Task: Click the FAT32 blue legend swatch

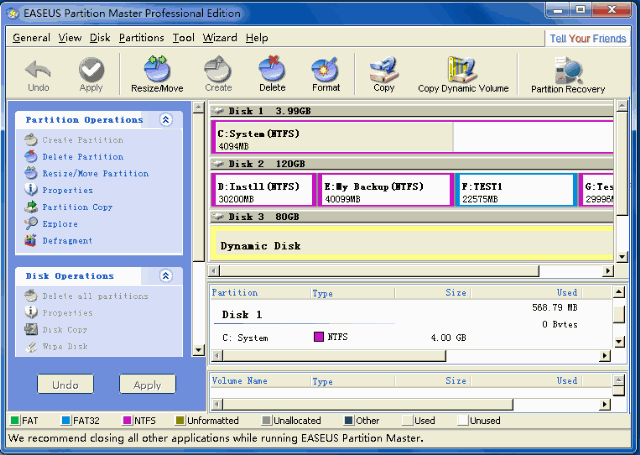Action: click(66, 420)
